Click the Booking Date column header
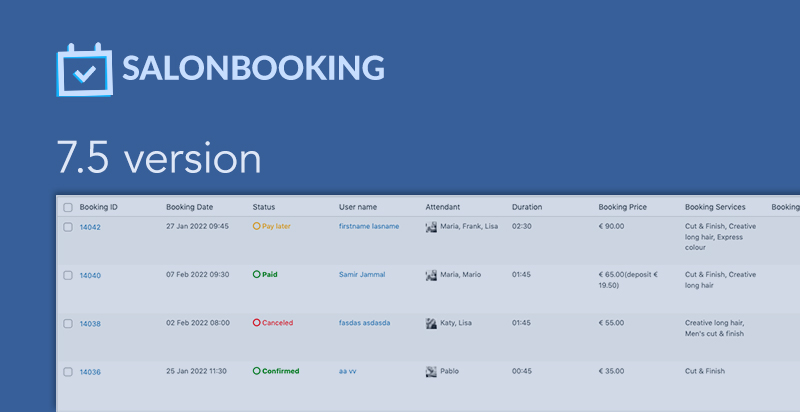The height and width of the screenshot is (412, 800). click(x=189, y=207)
